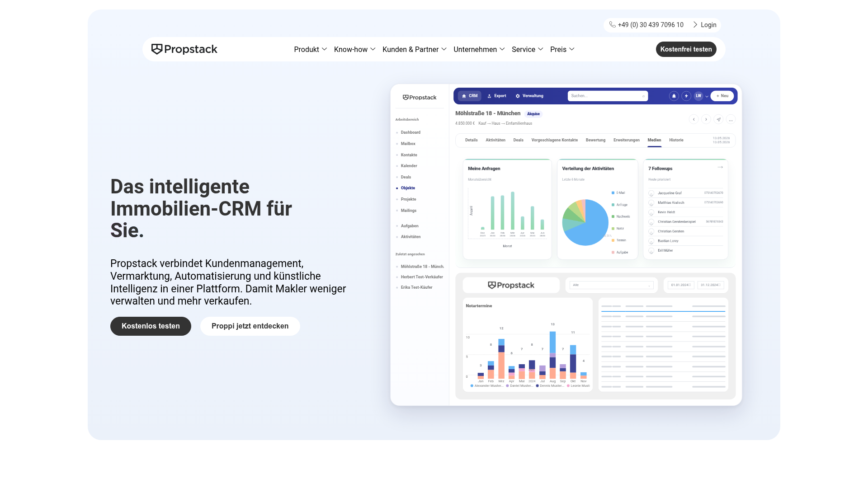868x488 pixels.
Task: Click the Kostenlos testen button
Action: click(x=151, y=326)
